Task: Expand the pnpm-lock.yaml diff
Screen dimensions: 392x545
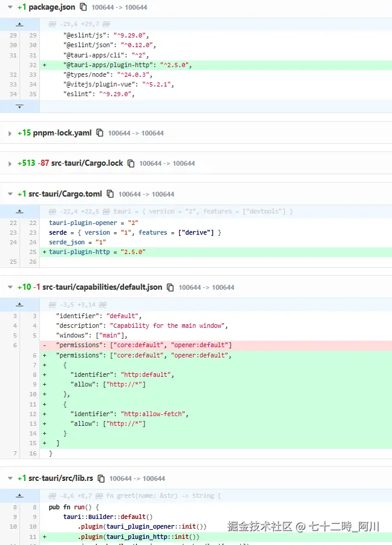Action: pos(10,133)
